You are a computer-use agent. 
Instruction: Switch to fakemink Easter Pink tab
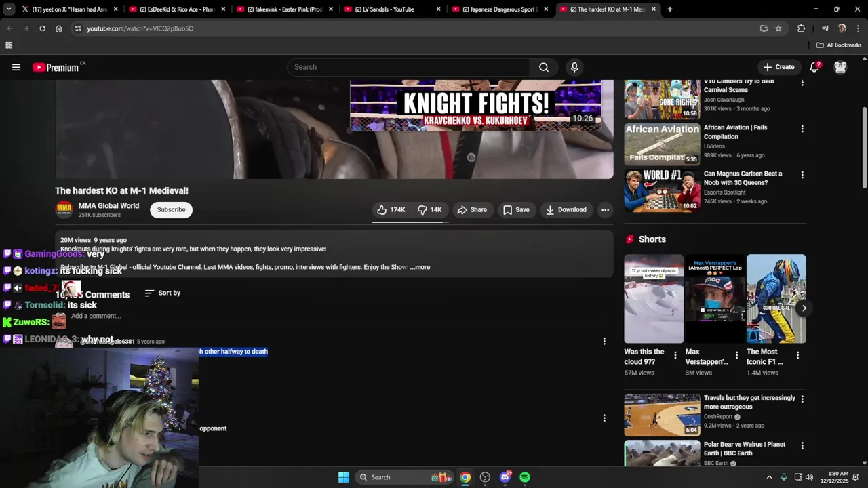click(x=284, y=9)
